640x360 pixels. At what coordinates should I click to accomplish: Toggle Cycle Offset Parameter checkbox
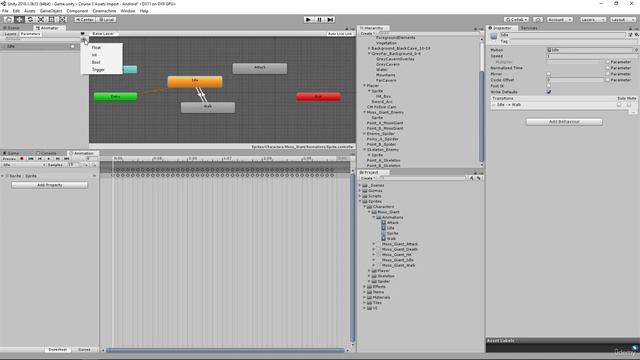(x=608, y=80)
